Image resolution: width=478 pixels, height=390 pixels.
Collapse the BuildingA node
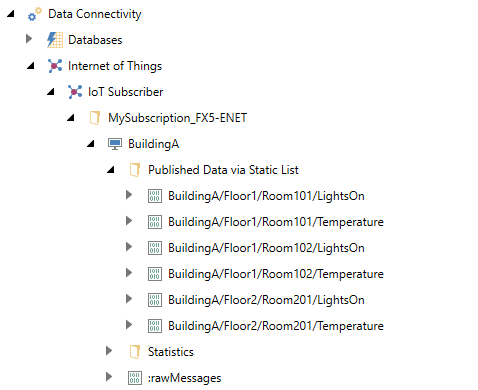[91, 143]
